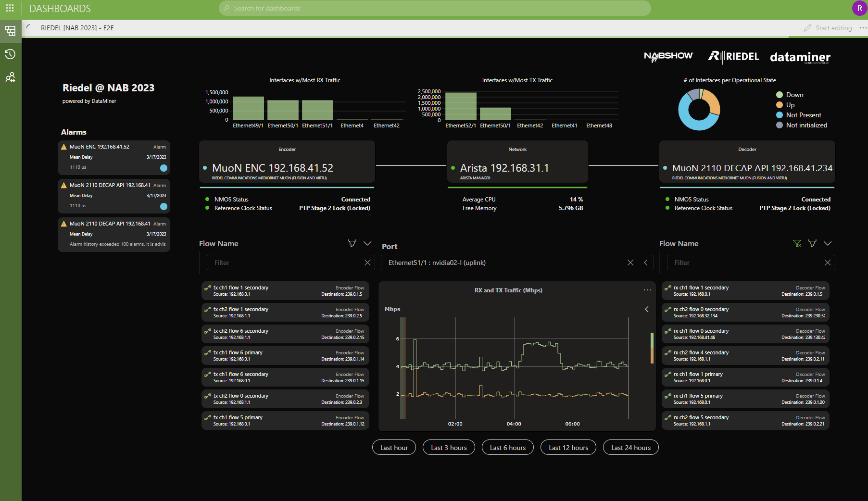
Task: Open alarm with history exceeded 100 alarms
Action: click(114, 235)
